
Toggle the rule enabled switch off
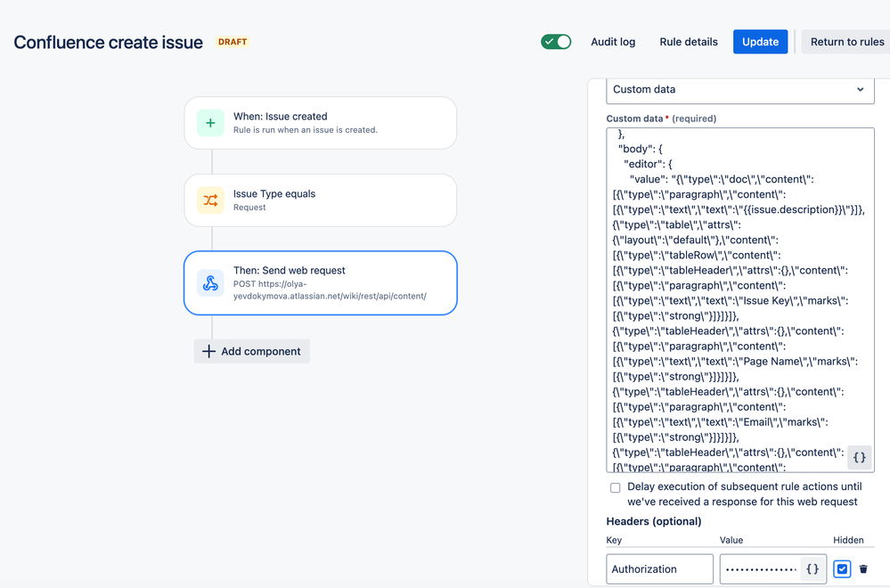click(x=556, y=42)
